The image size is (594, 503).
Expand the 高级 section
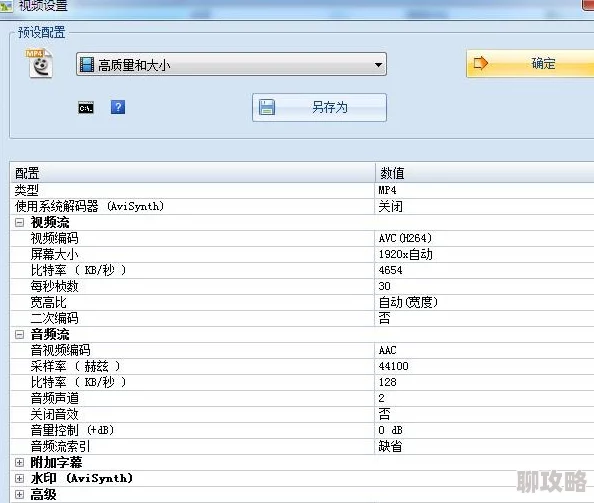19,494
